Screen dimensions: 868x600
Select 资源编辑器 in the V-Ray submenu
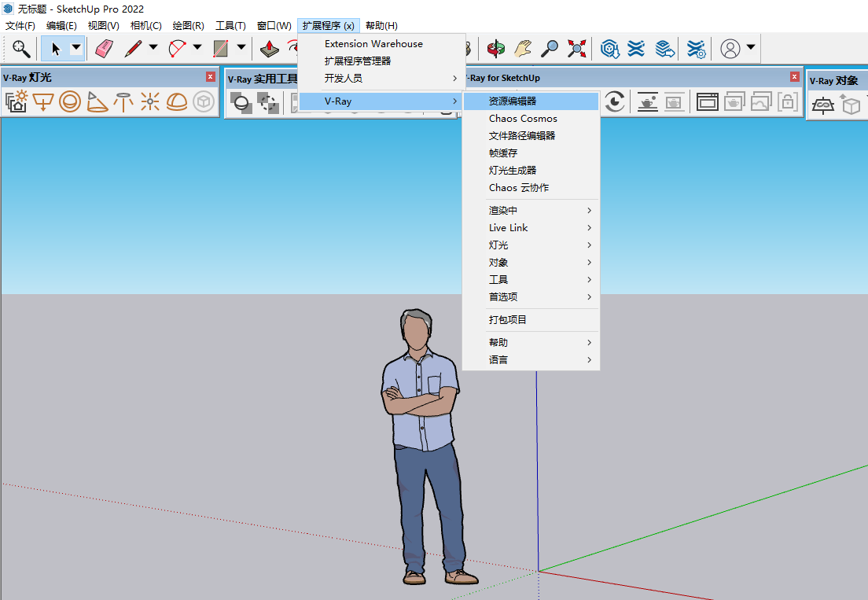point(531,101)
